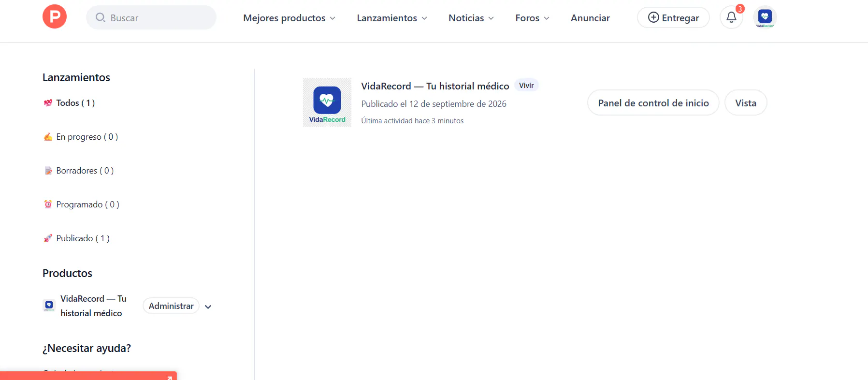Open the notifications bell
This screenshot has height=380, width=868.
pyautogui.click(x=731, y=17)
